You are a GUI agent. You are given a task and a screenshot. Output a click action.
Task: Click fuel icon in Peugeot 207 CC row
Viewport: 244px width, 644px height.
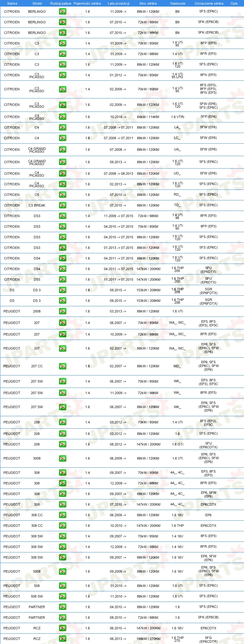(x=62, y=366)
